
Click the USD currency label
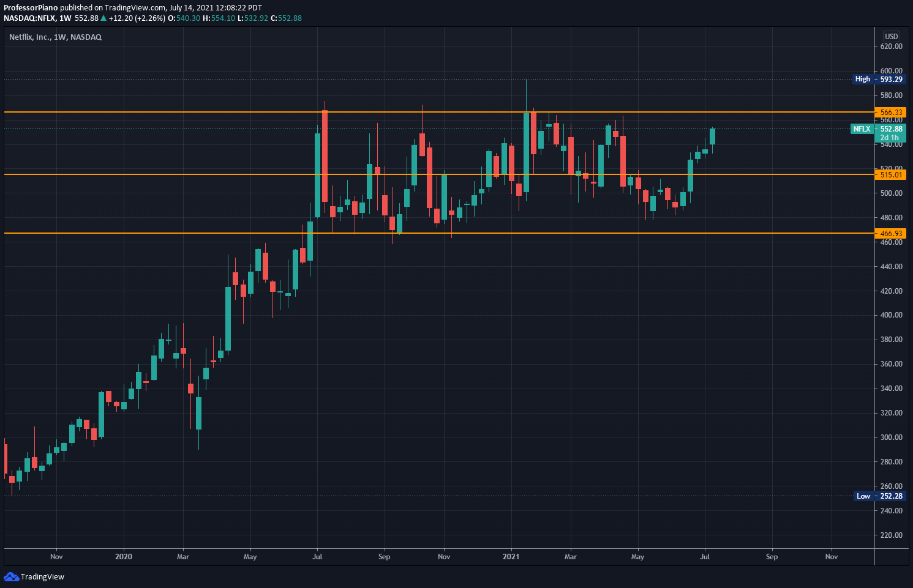pyautogui.click(x=891, y=36)
